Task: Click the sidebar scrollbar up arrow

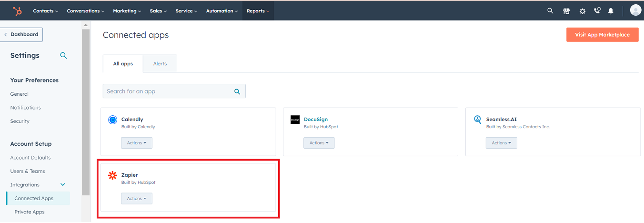Action: coord(86,25)
